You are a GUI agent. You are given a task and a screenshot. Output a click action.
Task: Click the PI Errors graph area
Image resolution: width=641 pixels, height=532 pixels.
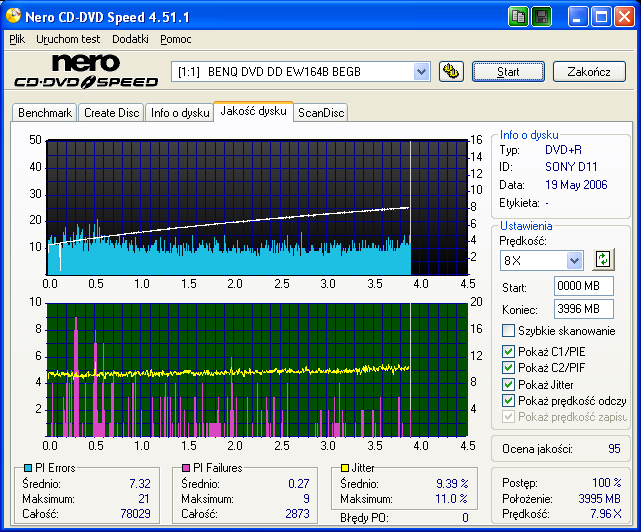pos(257,207)
